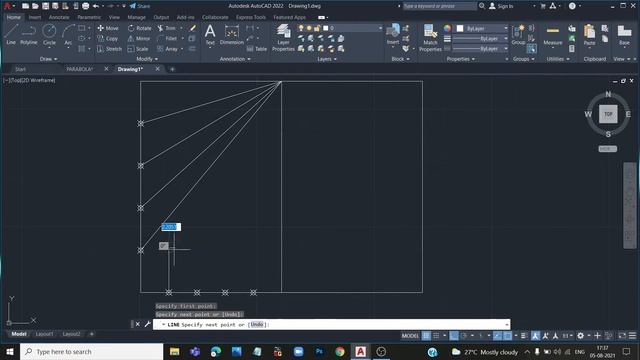Image resolution: width=640 pixels, height=360 pixels.
Task: Click the Fillet tool
Action: (x=167, y=38)
